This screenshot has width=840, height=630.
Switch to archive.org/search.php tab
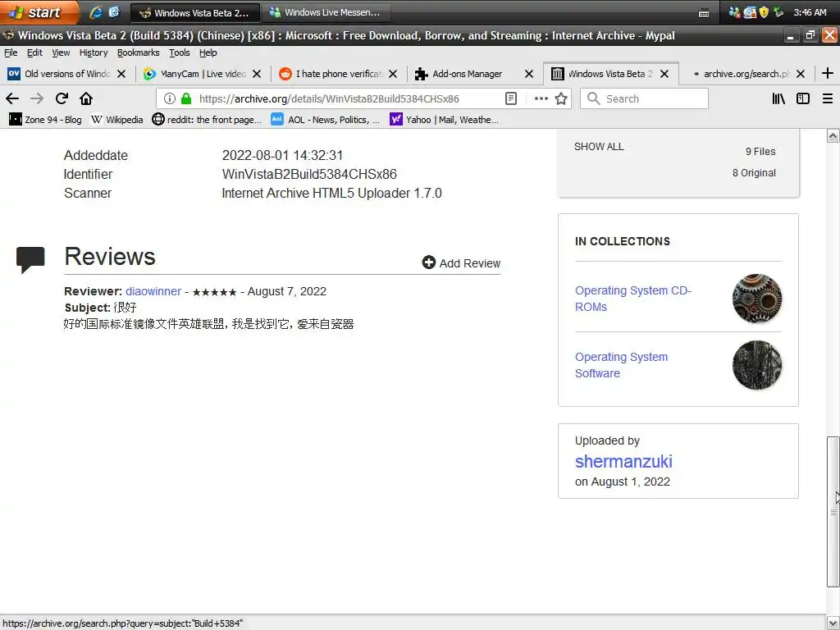[746, 74]
